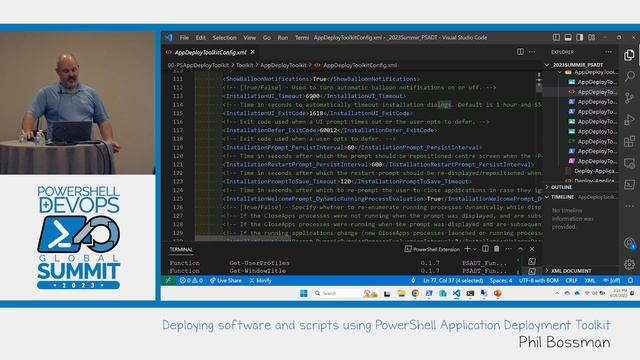
Task: Select the AppDeployToolkitConfig.xml editor tab
Action: [211, 52]
